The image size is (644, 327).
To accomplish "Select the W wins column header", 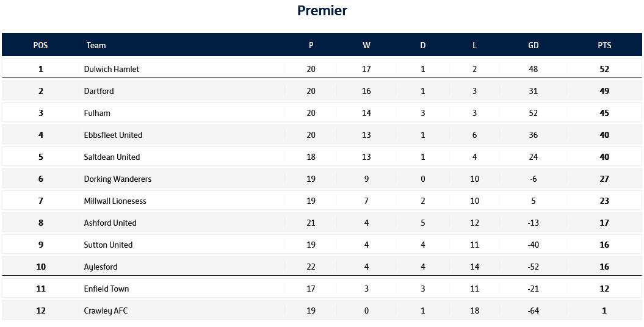I will tap(366, 45).
